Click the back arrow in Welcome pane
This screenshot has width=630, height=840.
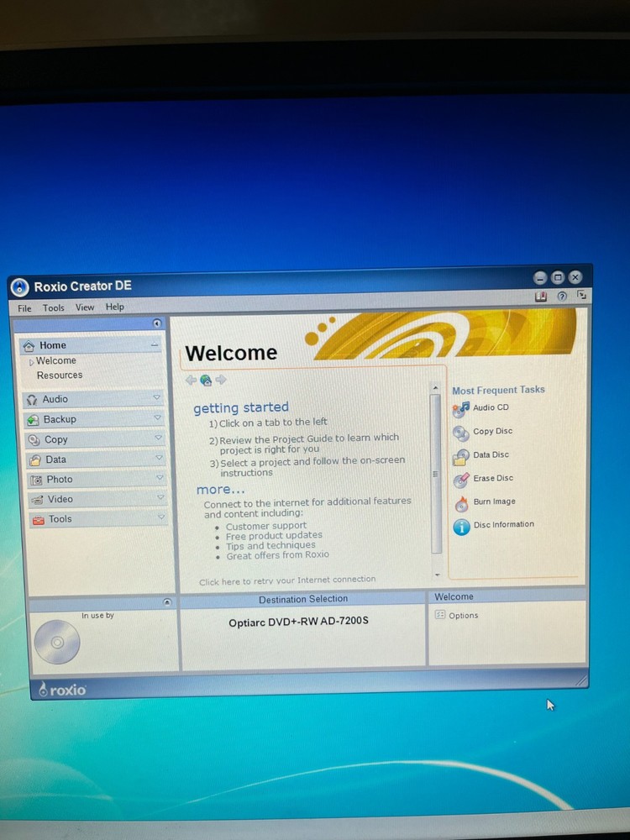coord(191,381)
